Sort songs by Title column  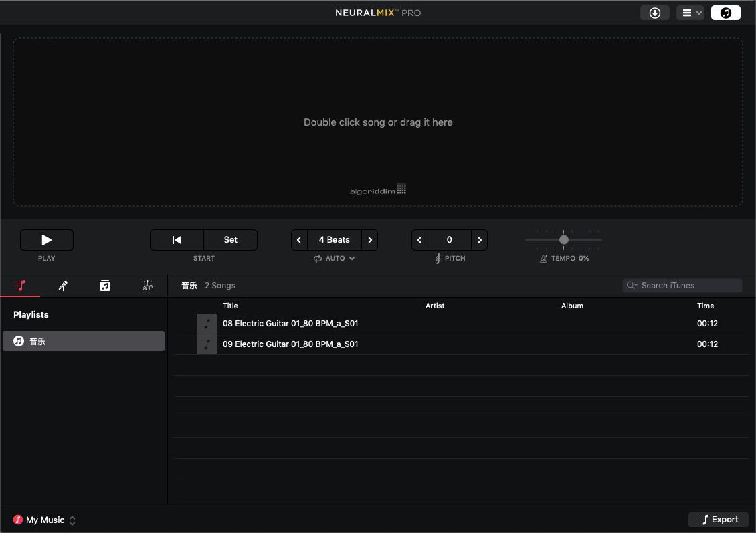click(230, 306)
